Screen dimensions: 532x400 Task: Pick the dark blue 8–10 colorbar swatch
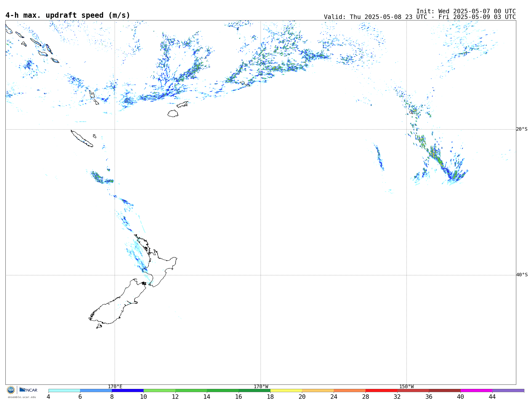[128, 391]
